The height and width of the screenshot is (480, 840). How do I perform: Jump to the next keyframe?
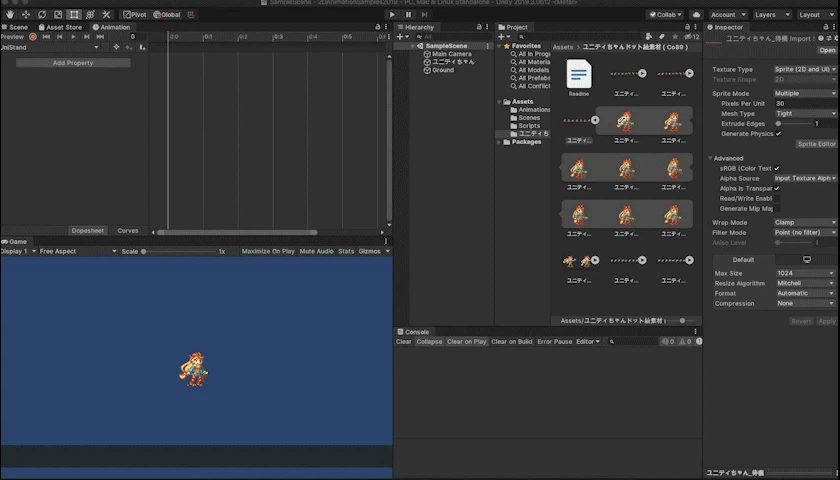click(x=86, y=36)
